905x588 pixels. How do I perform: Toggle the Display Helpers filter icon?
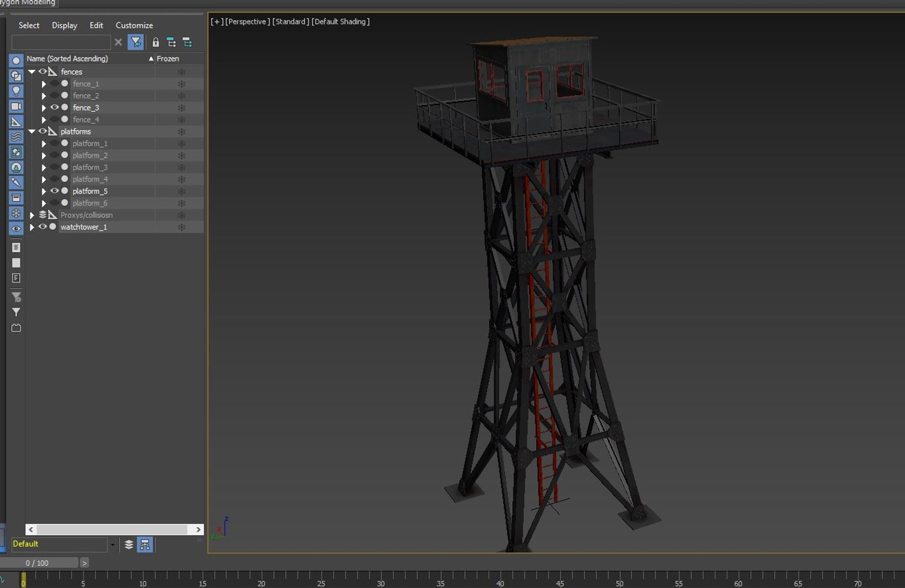tap(16, 121)
